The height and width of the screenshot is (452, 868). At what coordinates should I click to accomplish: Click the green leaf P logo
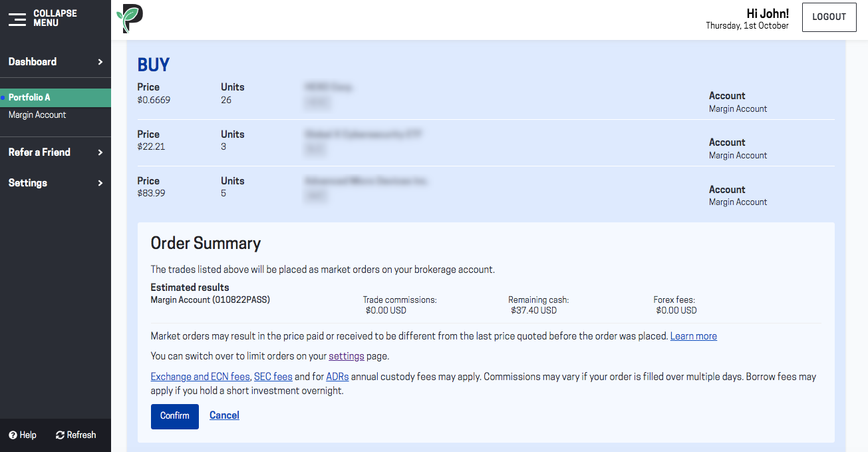pos(130,19)
